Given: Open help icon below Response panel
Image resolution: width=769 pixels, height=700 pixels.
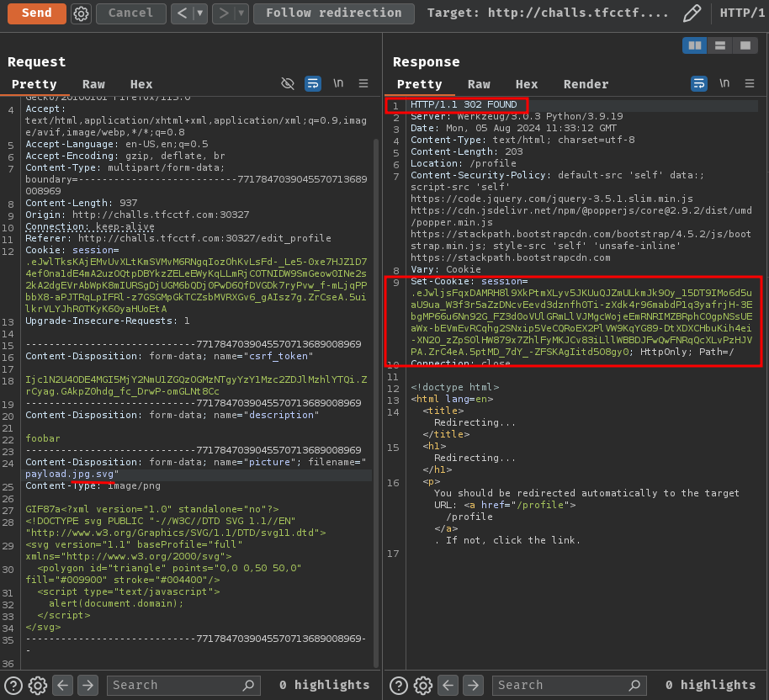Looking at the screenshot, I should [x=399, y=686].
